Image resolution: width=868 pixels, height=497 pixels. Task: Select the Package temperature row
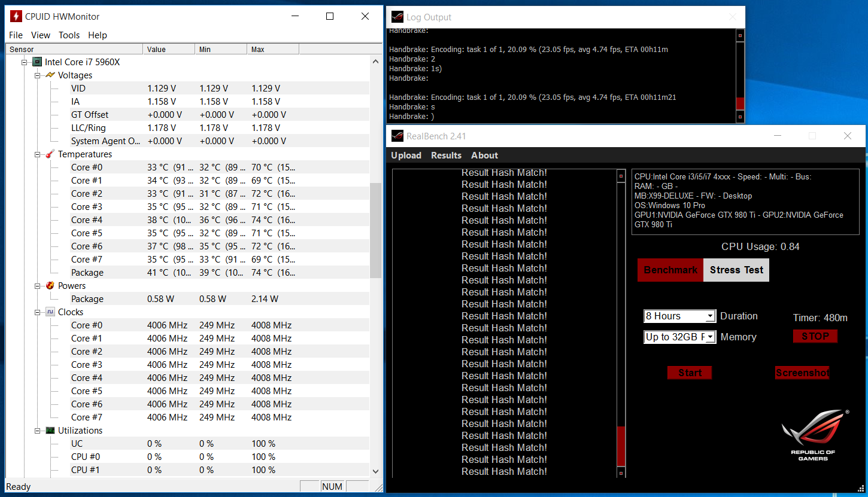pyautogui.click(x=87, y=273)
